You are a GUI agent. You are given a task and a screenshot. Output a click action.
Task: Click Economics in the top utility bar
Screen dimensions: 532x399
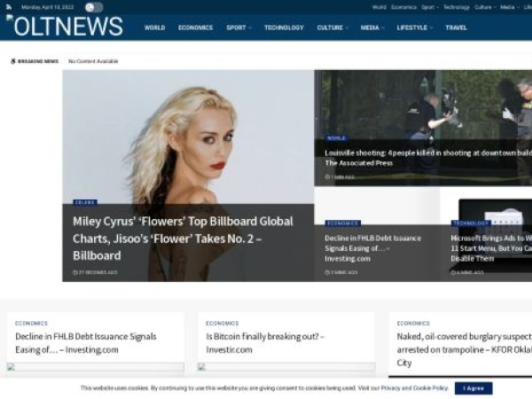coord(403,7)
